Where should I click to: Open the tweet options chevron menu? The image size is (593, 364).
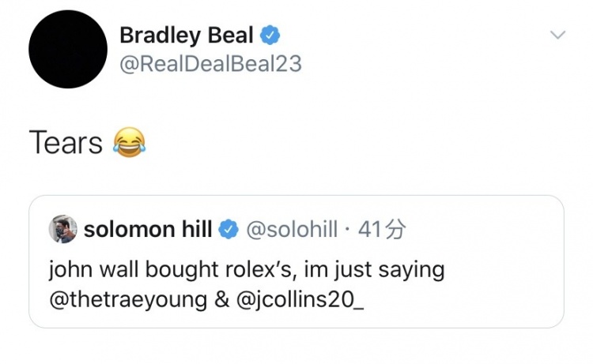click(557, 35)
